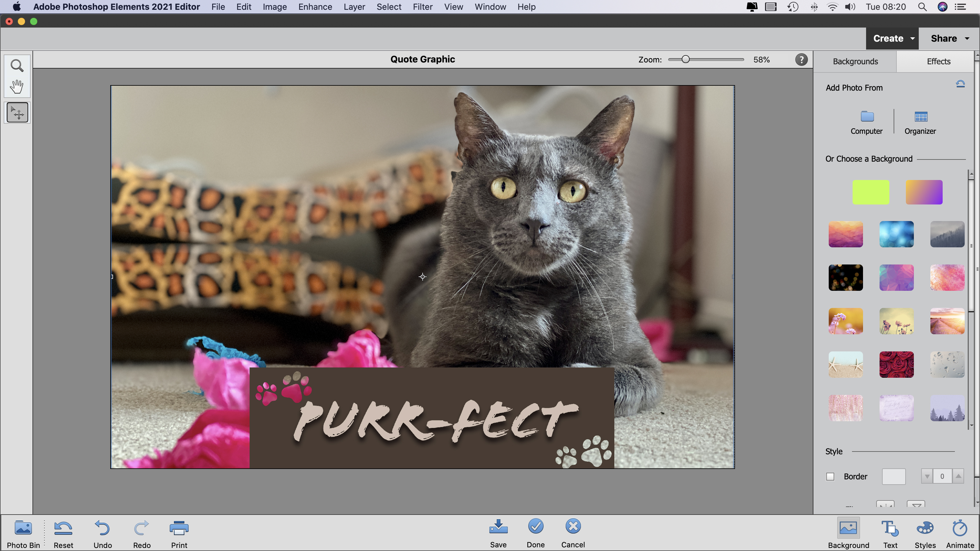Screen dimensions: 980x551
Task: Switch to the Backgrounds tab
Action: (855, 61)
